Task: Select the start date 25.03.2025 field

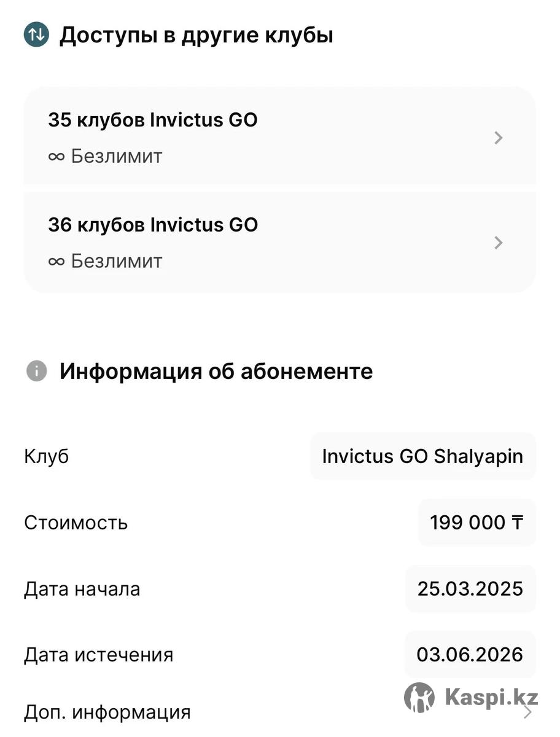Action: coord(470,589)
